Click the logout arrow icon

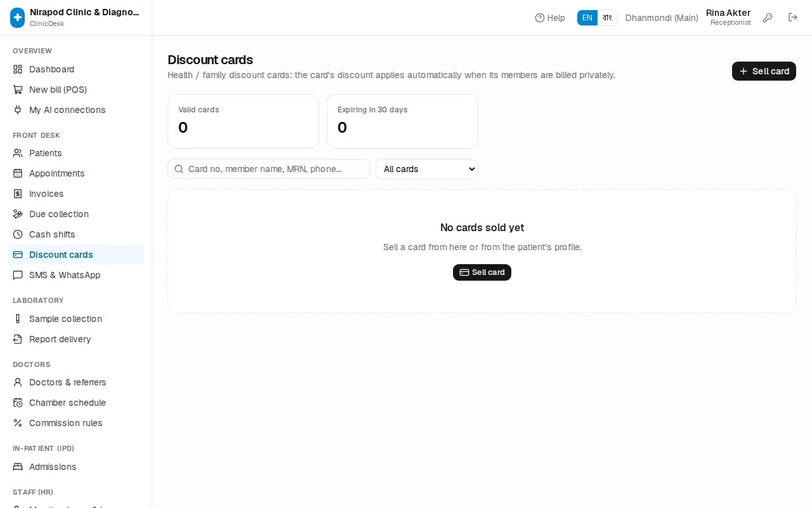tap(793, 18)
